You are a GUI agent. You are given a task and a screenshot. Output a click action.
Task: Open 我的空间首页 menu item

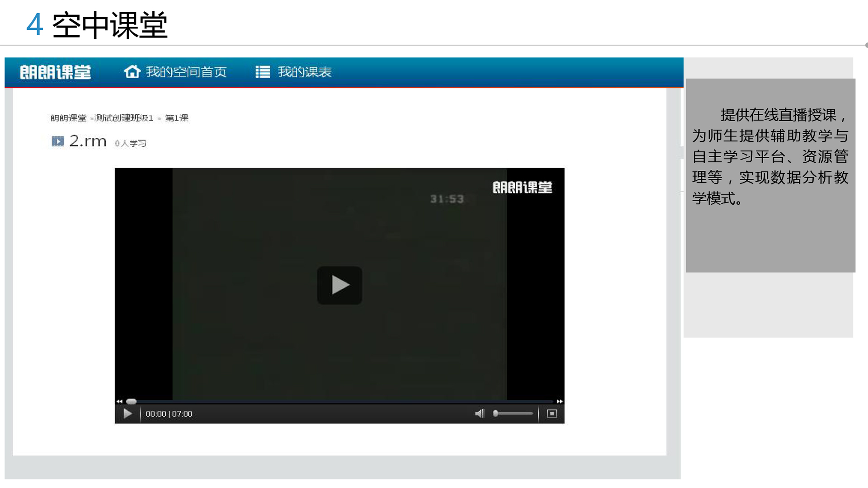point(186,72)
